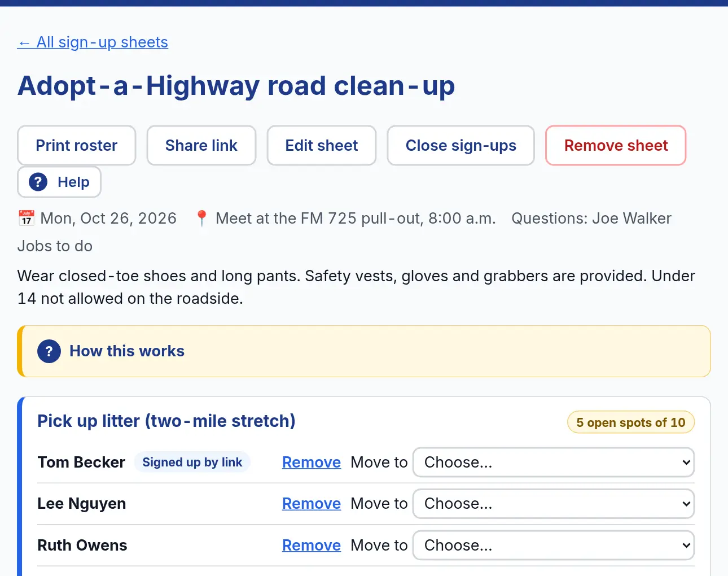Viewport: 728px width, 576px height.
Task: Click Close sign-ups
Action: coord(461,145)
